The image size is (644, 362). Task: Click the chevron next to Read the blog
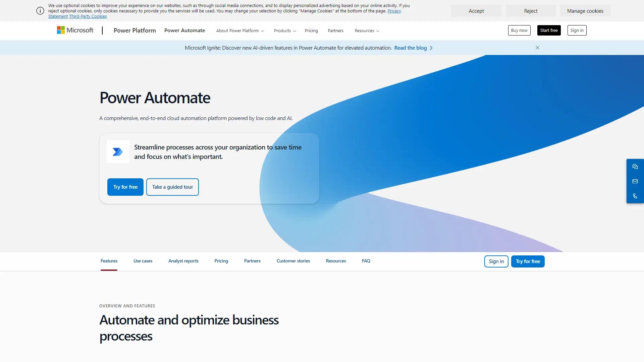[x=431, y=48]
